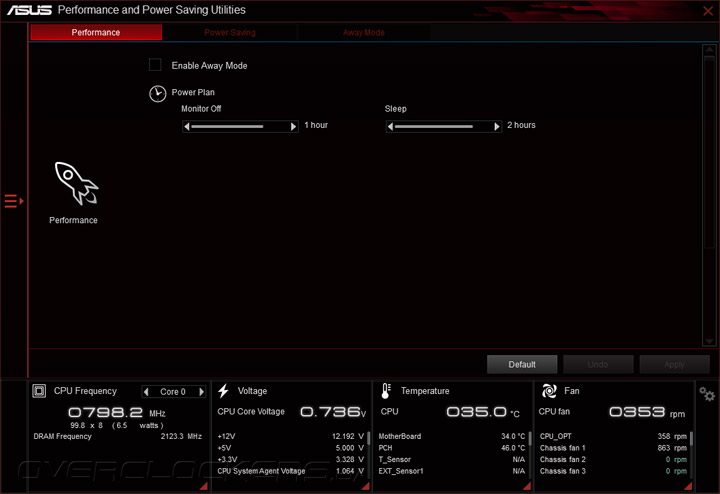The width and height of the screenshot is (720, 494).
Task: Open the Away Mode tab
Action: 364,32
